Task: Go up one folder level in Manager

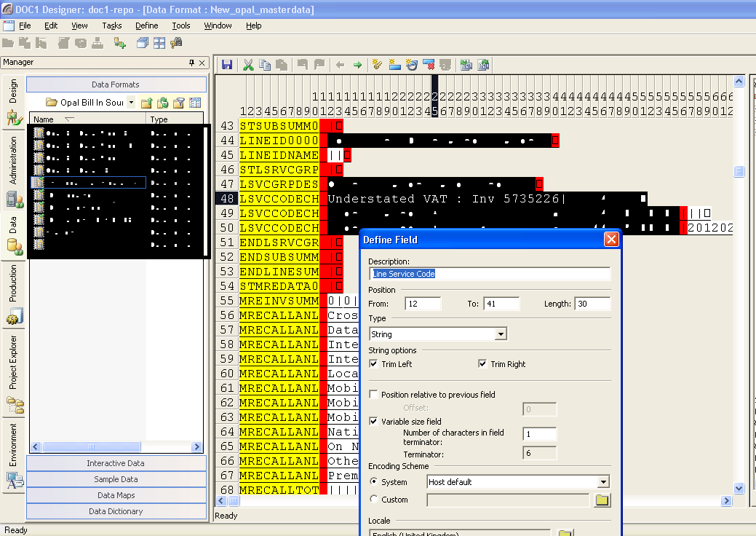Action: pos(146,102)
